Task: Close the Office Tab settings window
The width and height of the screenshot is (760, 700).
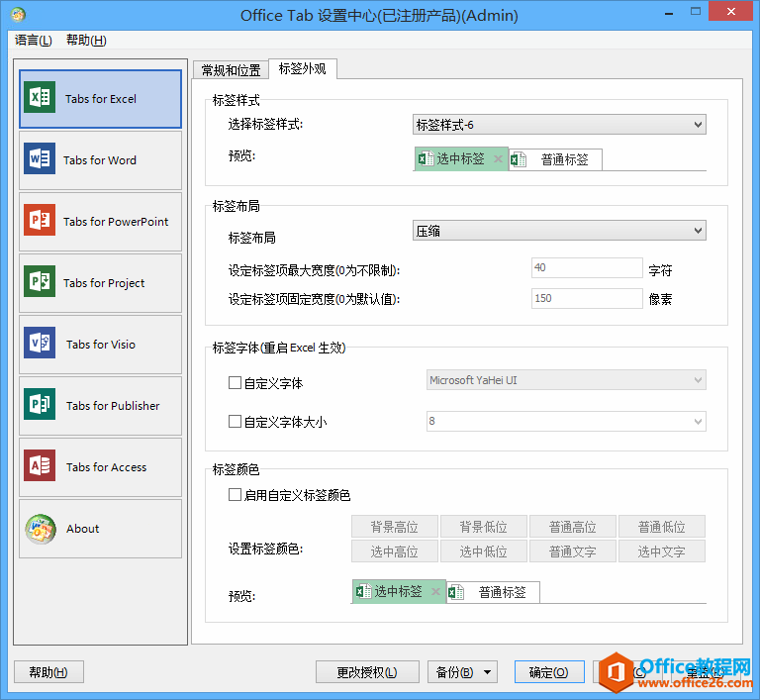Action: (x=731, y=12)
